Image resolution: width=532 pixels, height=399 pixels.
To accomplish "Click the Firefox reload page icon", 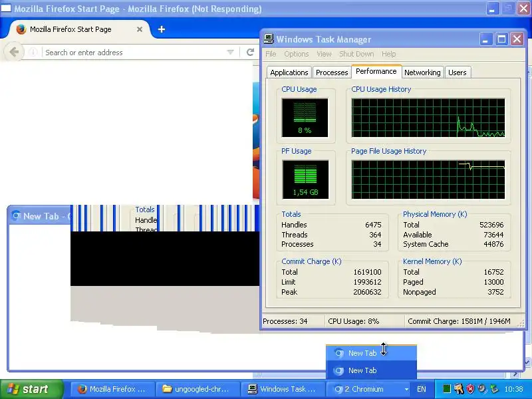I will pyautogui.click(x=251, y=53).
